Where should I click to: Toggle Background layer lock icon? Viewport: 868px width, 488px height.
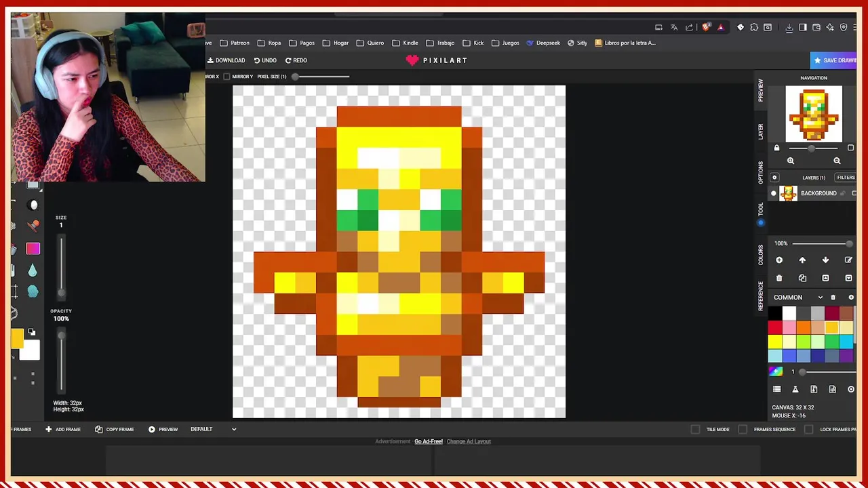point(843,194)
